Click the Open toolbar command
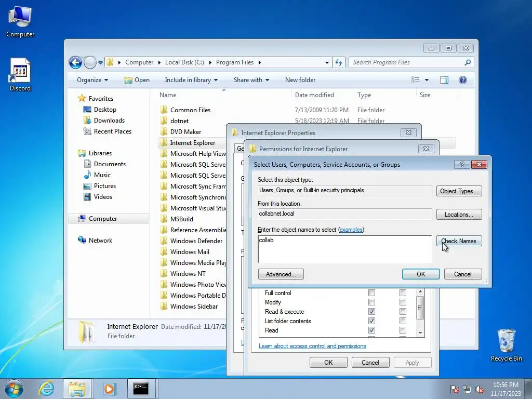 (137, 80)
